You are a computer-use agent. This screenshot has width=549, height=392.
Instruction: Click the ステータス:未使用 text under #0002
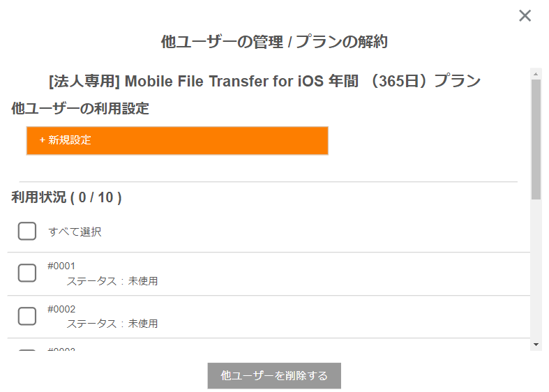112,324
